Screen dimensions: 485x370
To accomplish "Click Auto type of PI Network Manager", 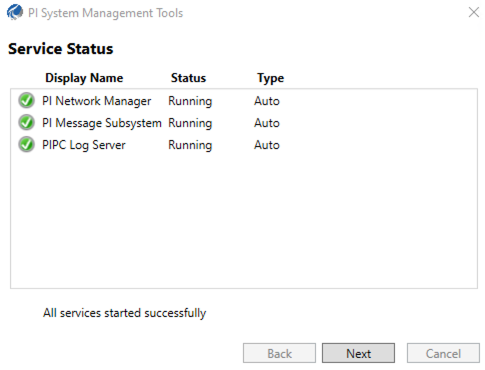I will [x=267, y=101].
